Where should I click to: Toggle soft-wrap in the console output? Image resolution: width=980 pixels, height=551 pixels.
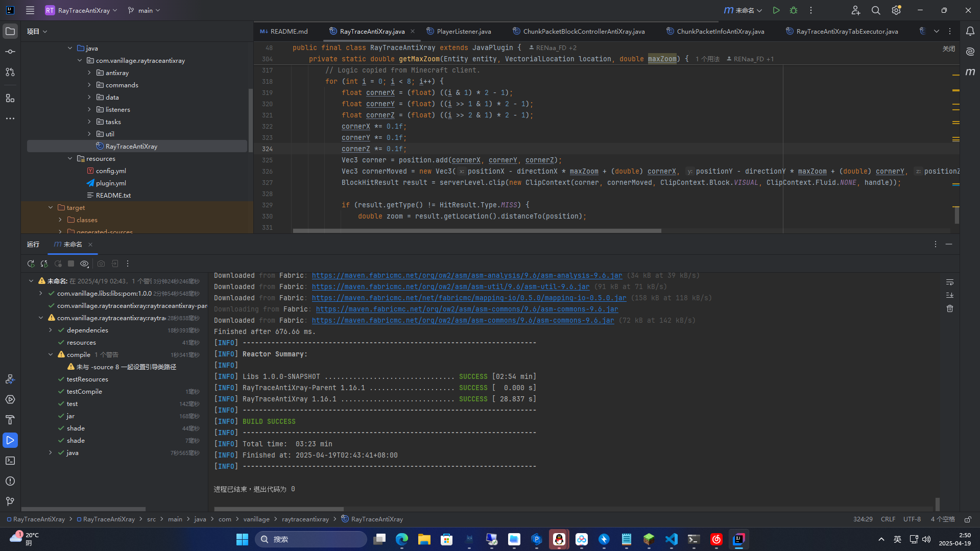(x=949, y=282)
